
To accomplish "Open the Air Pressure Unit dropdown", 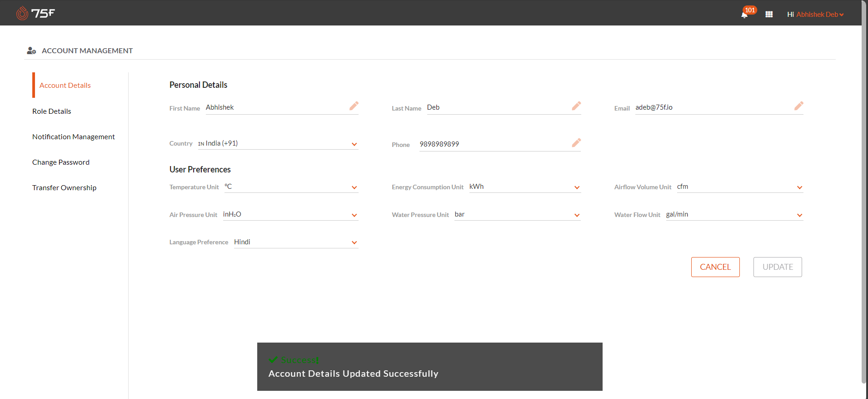I will click(290, 215).
